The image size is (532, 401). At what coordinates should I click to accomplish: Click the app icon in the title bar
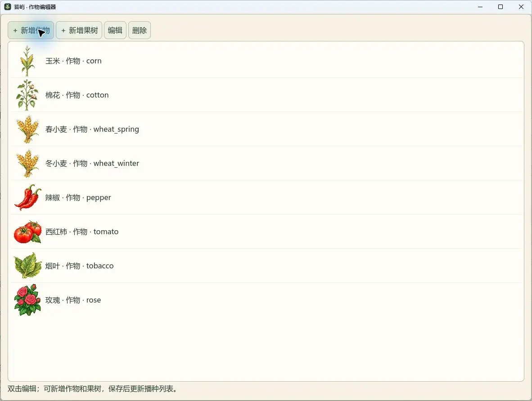pos(8,7)
